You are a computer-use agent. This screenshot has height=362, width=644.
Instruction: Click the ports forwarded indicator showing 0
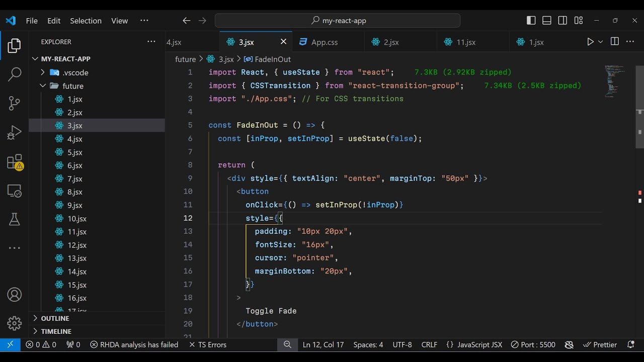pyautogui.click(x=73, y=344)
